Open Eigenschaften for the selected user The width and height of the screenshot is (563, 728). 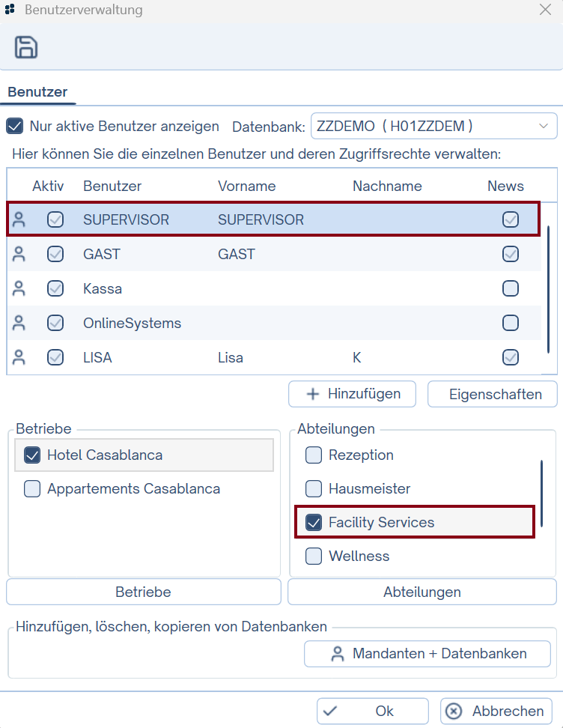tap(493, 394)
